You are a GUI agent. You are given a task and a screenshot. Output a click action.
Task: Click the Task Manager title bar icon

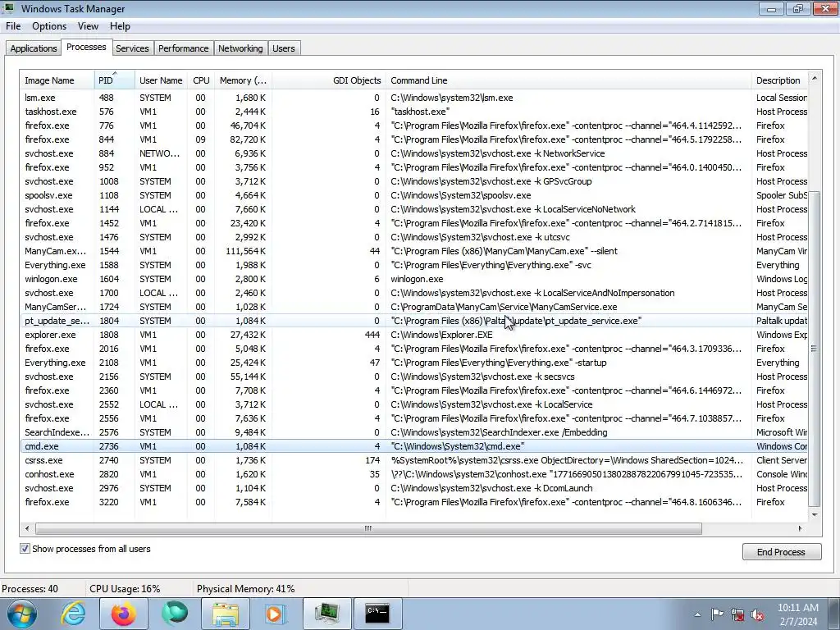pyautogui.click(x=8, y=8)
